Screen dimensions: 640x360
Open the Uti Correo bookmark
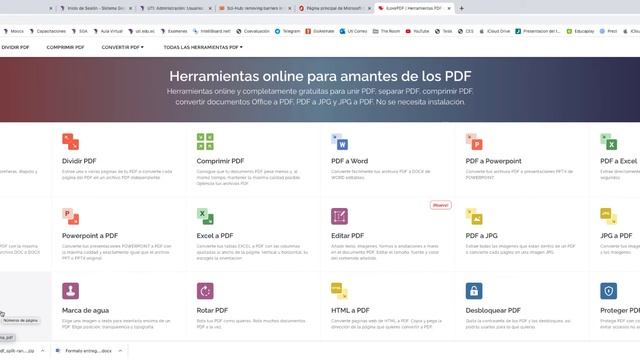[x=353, y=31]
